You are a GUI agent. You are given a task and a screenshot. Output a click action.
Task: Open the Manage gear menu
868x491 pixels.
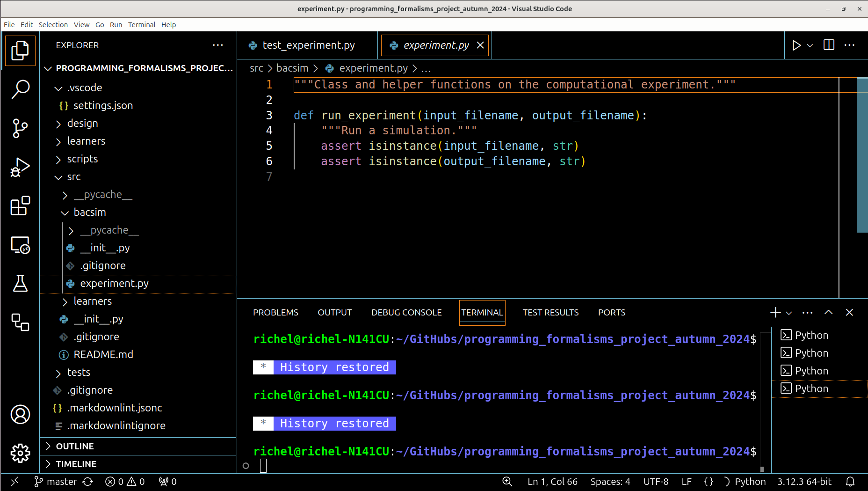(20, 453)
